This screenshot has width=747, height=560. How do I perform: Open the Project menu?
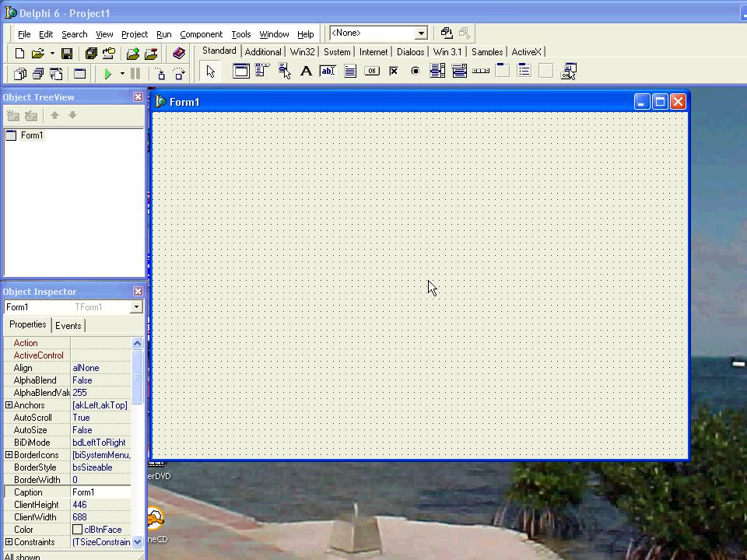coord(135,34)
